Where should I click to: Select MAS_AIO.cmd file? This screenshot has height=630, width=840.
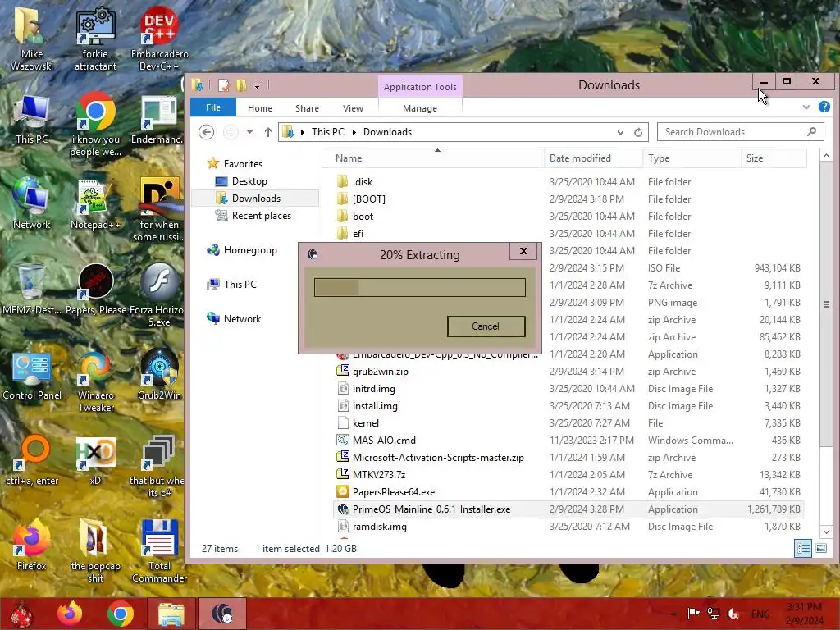[568, 441]
